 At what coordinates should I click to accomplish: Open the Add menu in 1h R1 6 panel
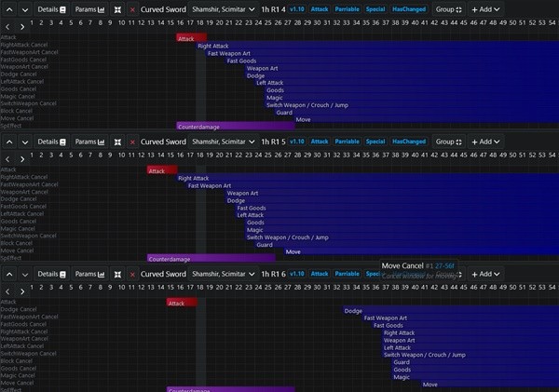click(485, 274)
